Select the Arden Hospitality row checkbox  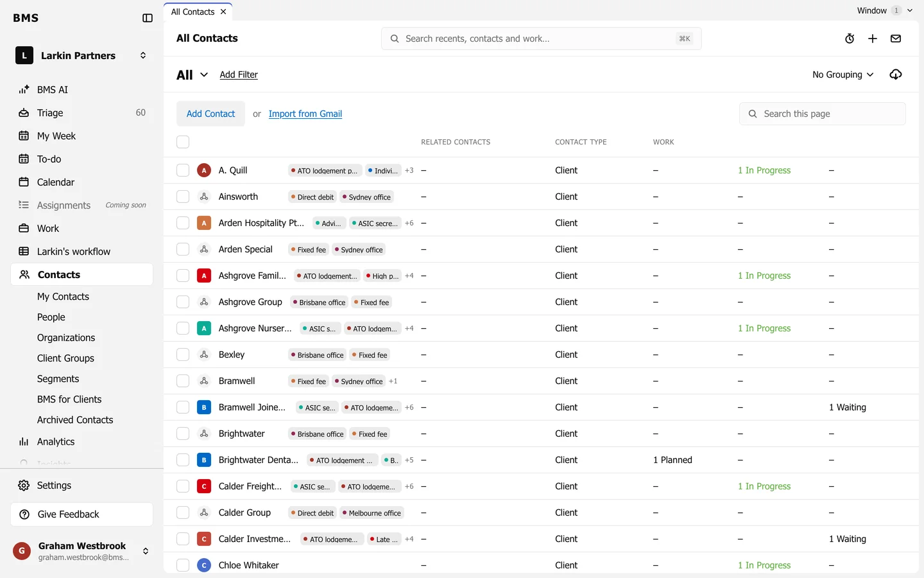(183, 223)
